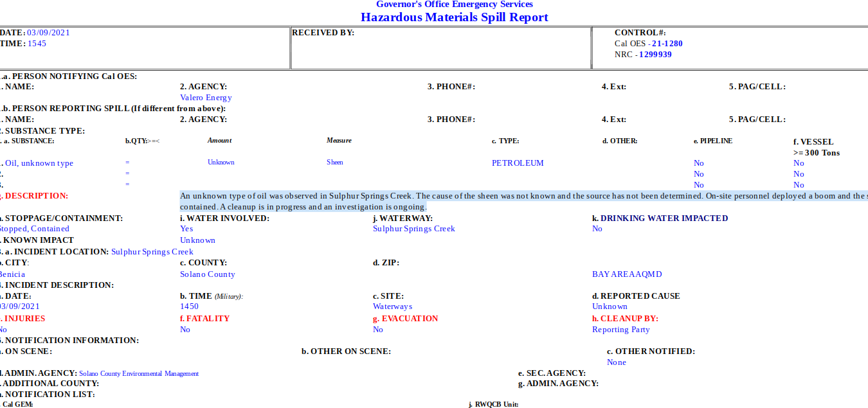Click the Governor's Office Emergency Services heading
The width and height of the screenshot is (868, 408).
coord(454,4)
